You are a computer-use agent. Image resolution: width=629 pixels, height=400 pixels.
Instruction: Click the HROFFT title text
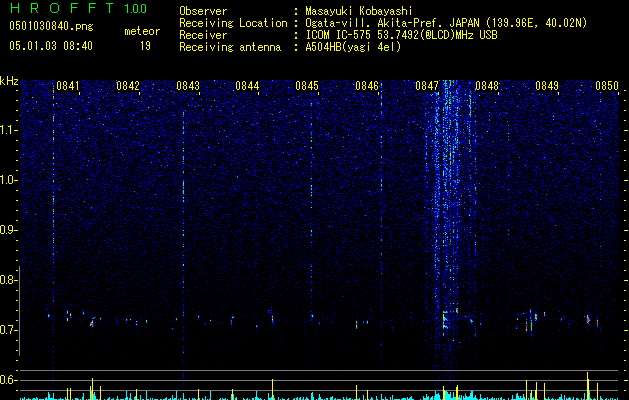point(63,8)
